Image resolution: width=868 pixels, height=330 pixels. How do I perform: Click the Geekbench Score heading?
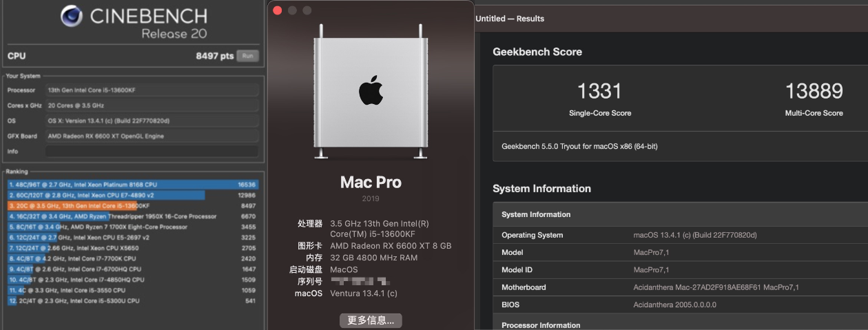[x=537, y=52]
